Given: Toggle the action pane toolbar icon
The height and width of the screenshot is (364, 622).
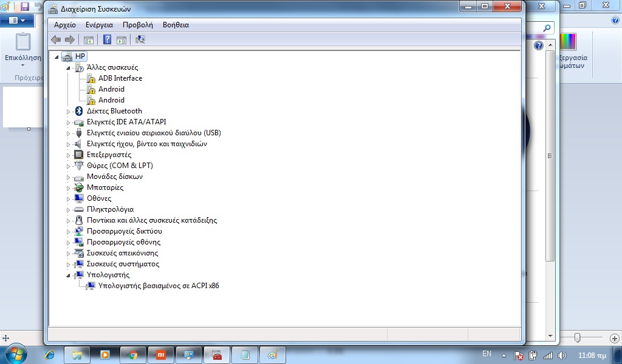Looking at the screenshot, I should 121,39.
